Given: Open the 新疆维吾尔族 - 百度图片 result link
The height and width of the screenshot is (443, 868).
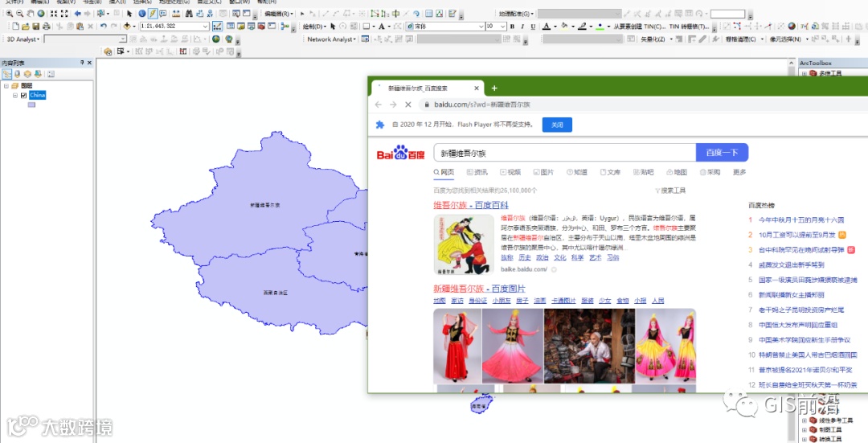Looking at the screenshot, I should point(479,289).
